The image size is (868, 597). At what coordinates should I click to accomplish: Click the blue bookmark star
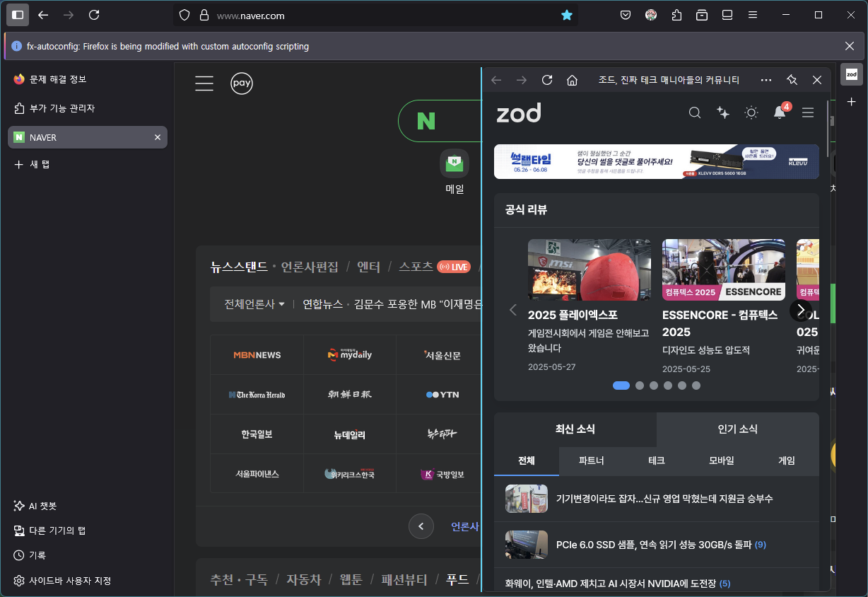pos(567,15)
